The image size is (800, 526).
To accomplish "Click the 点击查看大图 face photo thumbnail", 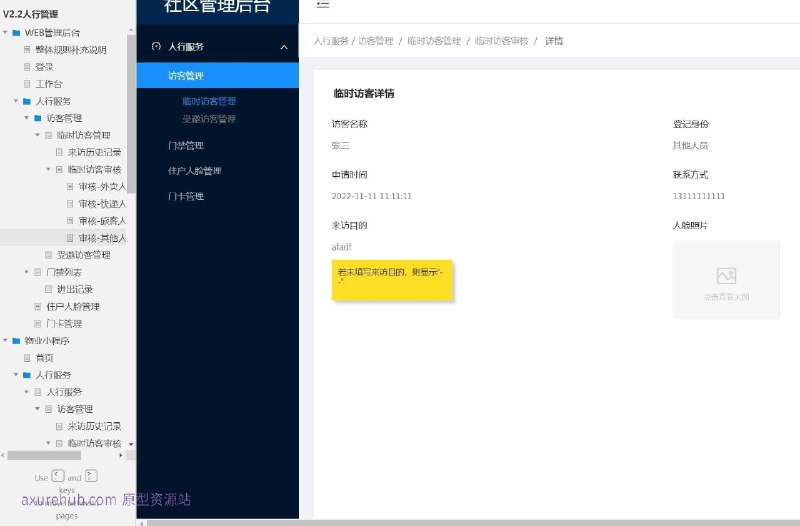I will click(726, 280).
